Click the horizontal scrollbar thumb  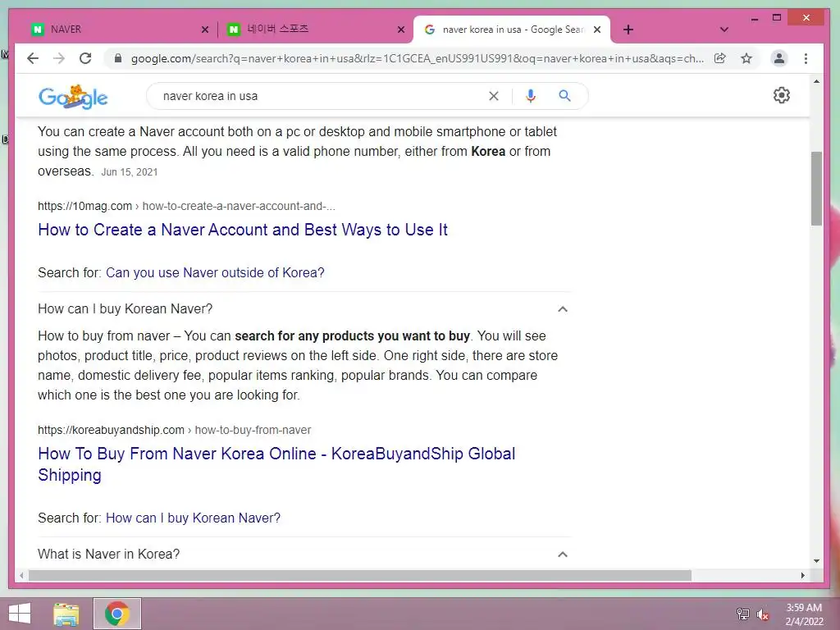pos(359,575)
